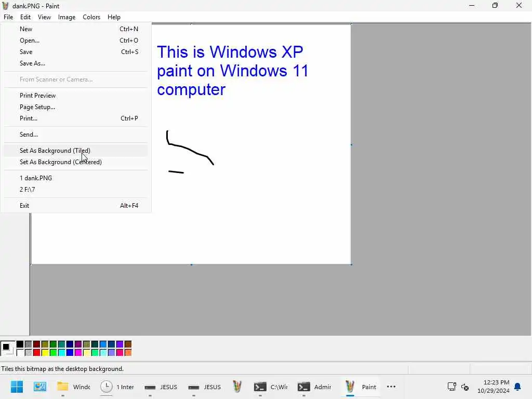Open recent file 1 dank.PNG
The image size is (532, 399).
tap(76, 178)
